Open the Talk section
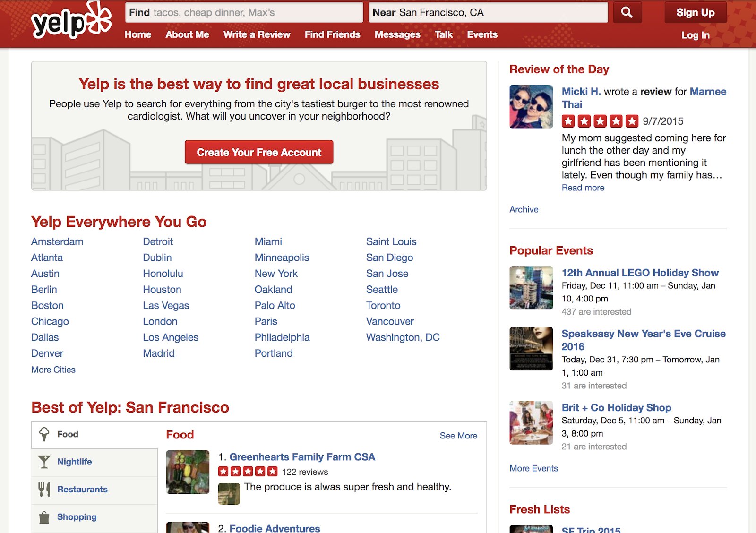The image size is (756, 533). point(443,34)
